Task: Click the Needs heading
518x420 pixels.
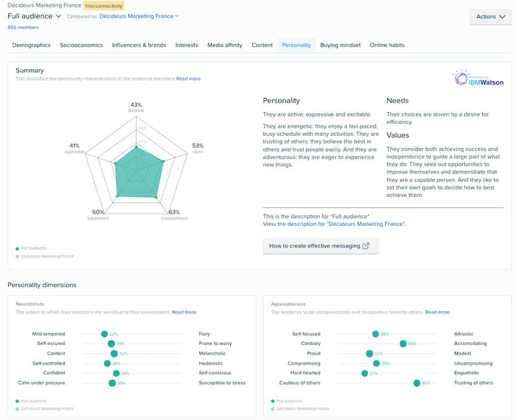Action: [398, 101]
